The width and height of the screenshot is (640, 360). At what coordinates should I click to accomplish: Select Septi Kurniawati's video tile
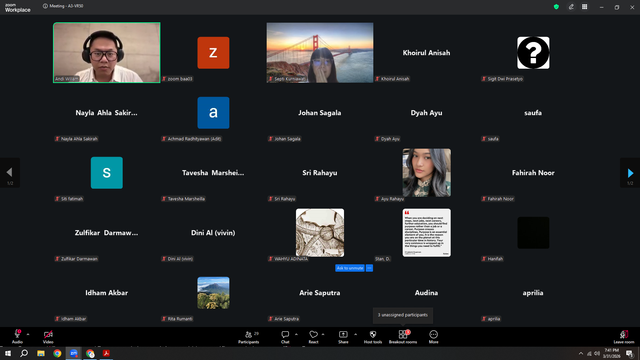pyautogui.click(x=320, y=53)
